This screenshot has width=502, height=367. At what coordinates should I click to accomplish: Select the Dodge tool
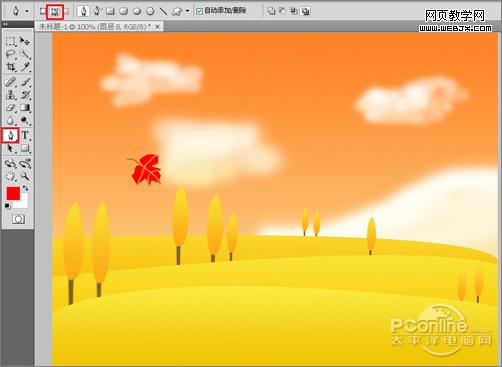coord(25,120)
